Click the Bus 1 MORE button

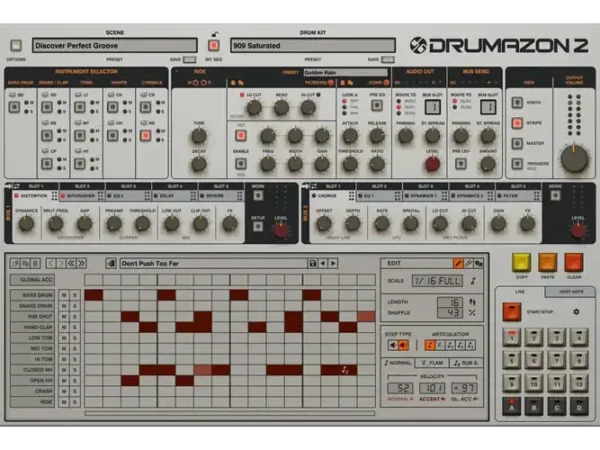(x=258, y=196)
